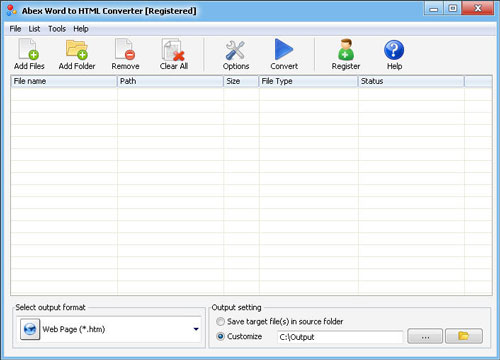This screenshot has height=360, width=500.
Task: Open the List menu
Action: [34, 29]
